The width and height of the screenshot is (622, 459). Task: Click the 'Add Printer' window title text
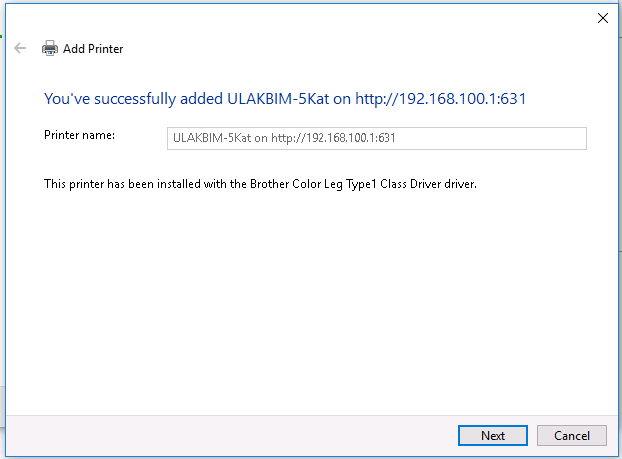point(93,48)
